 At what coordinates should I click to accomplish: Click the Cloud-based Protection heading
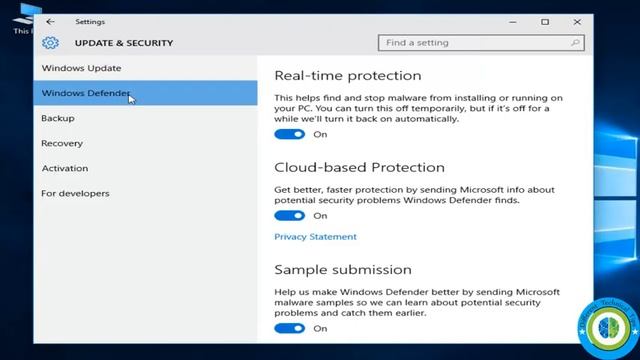(x=359, y=167)
